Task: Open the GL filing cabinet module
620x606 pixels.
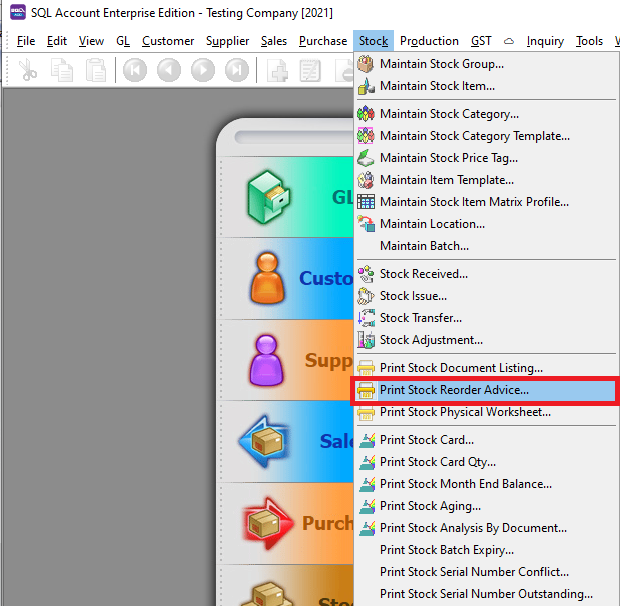Action: 269,196
